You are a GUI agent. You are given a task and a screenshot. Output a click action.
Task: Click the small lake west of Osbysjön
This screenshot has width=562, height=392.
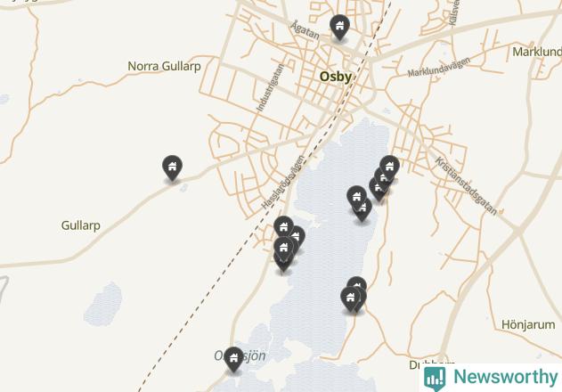(x=103, y=304)
